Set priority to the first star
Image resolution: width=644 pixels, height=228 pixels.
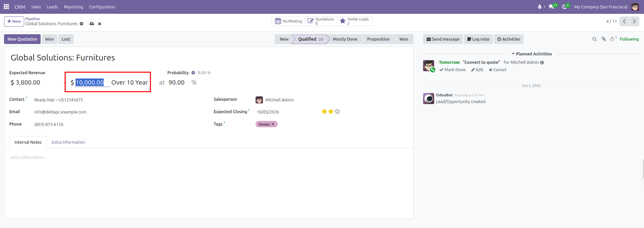324,111
